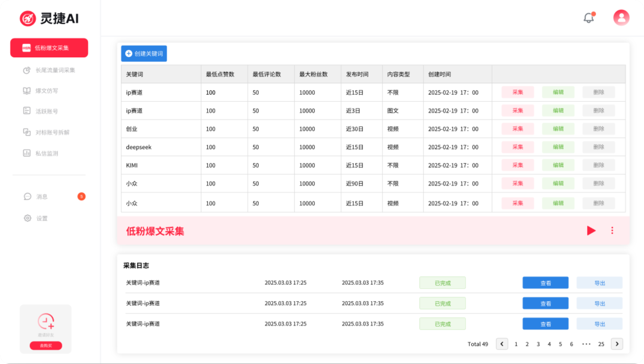Click 编辑 on the deepseek keyword row
This screenshot has height=364, width=644.
tap(558, 147)
